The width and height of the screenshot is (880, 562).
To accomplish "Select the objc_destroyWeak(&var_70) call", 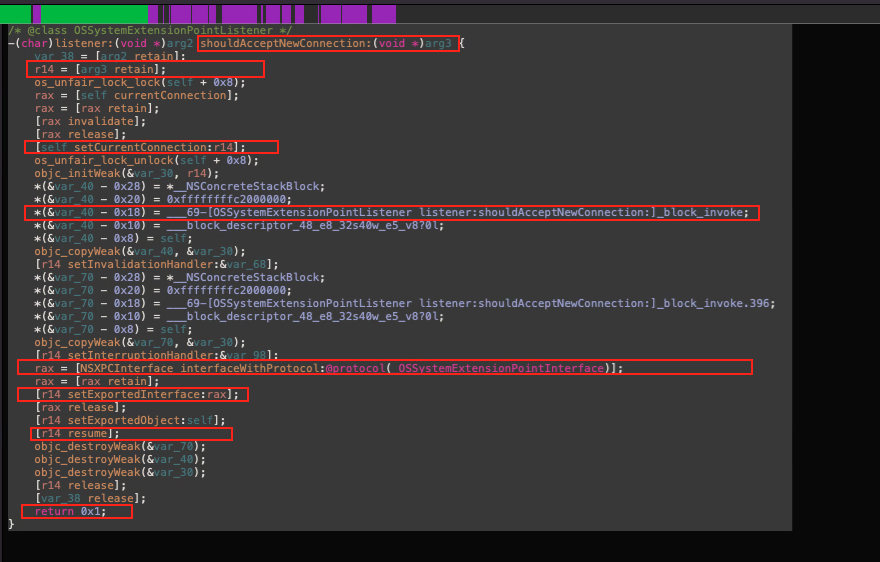I will coord(120,446).
